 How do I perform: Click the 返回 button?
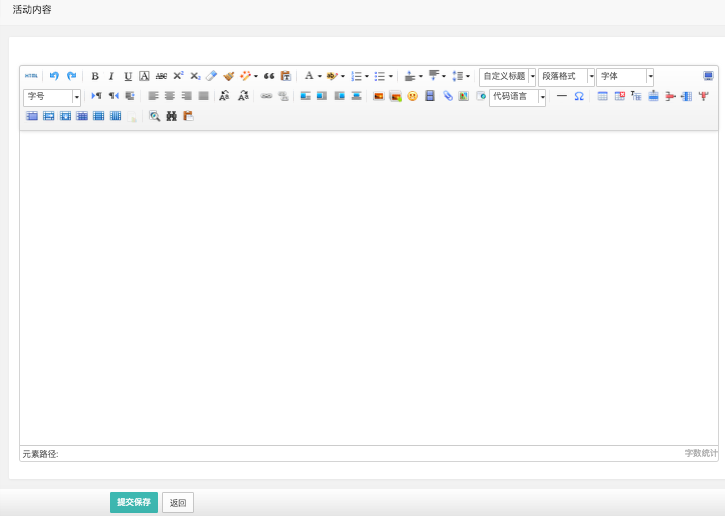point(178,503)
